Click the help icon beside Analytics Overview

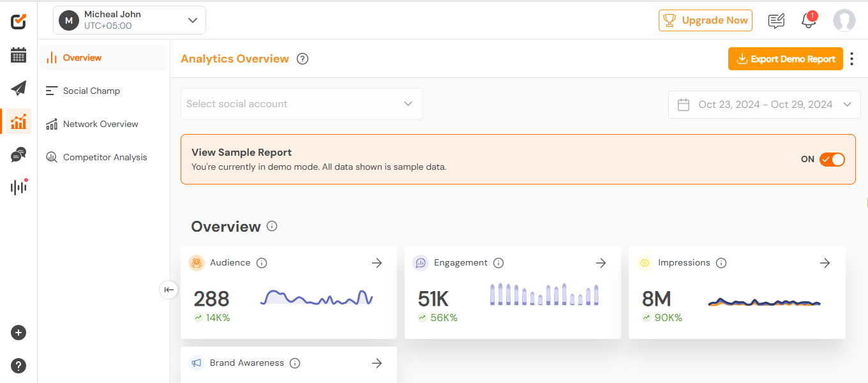[x=303, y=59]
